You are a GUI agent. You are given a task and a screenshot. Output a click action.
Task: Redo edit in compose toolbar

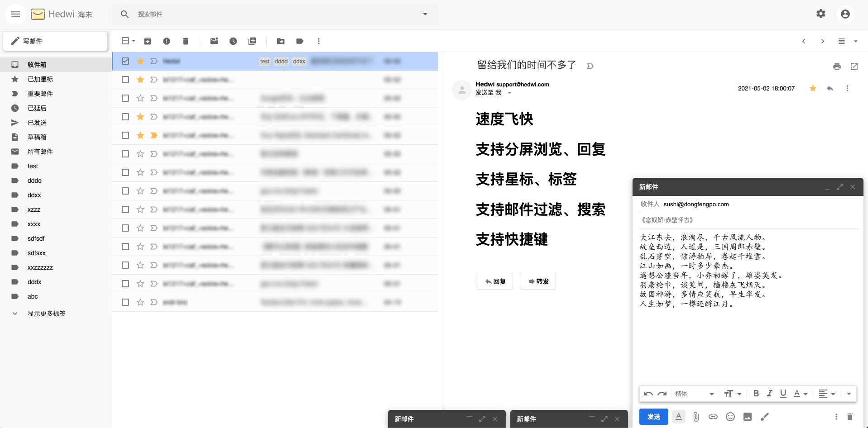(662, 394)
